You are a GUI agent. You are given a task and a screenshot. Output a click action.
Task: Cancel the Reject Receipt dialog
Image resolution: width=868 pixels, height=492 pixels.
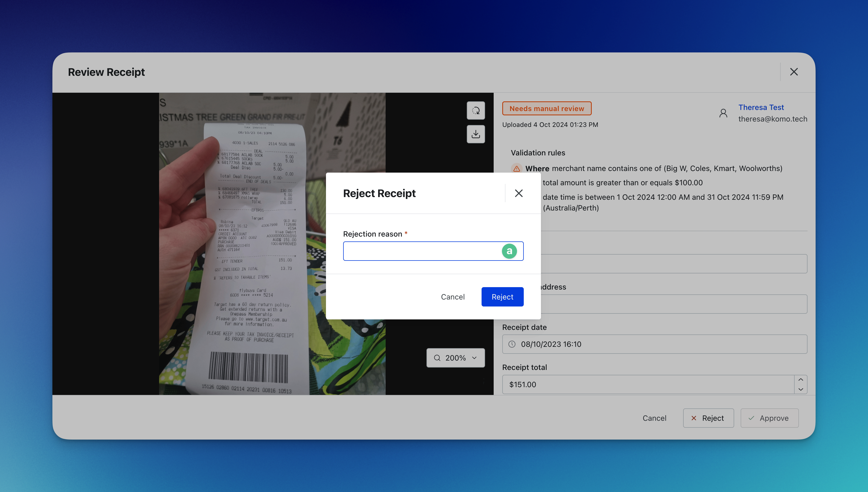(x=453, y=297)
